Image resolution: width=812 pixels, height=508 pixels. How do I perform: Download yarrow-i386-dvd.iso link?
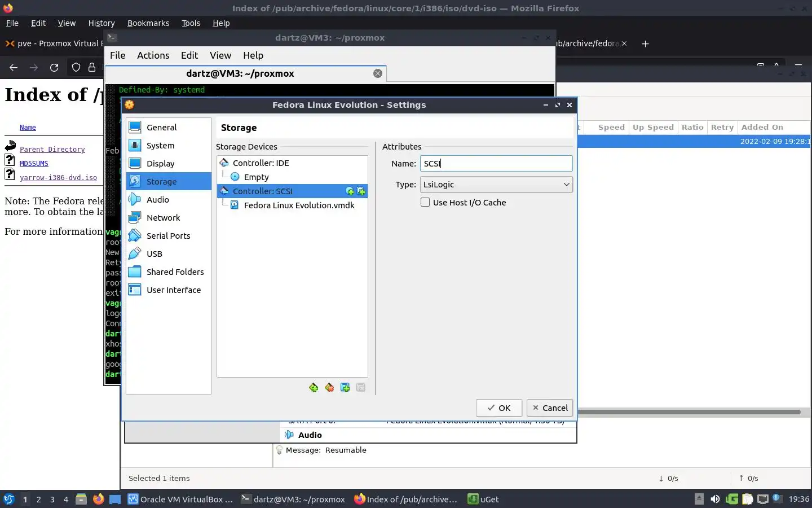point(58,178)
